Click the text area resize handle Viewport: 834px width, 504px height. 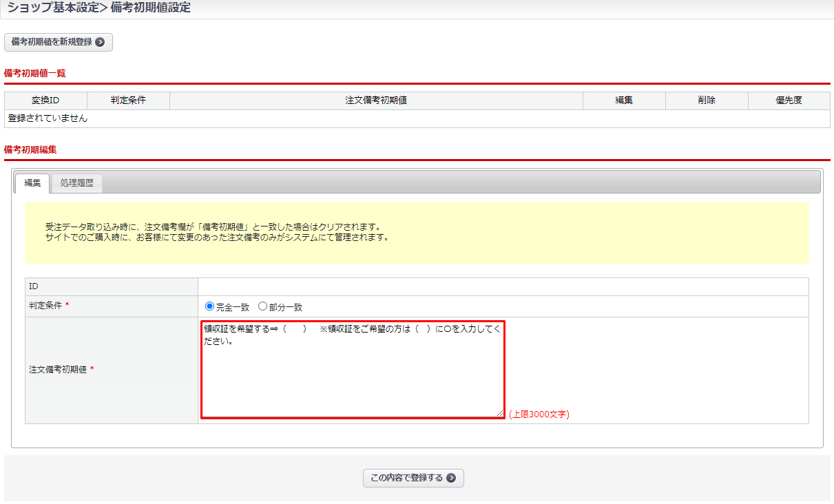pos(501,413)
